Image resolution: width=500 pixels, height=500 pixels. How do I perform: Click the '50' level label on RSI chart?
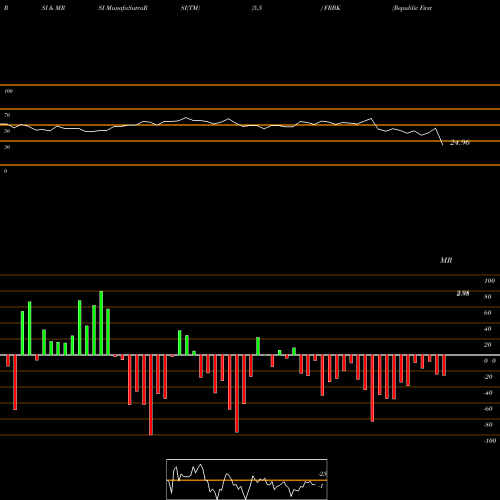click(x=7, y=131)
